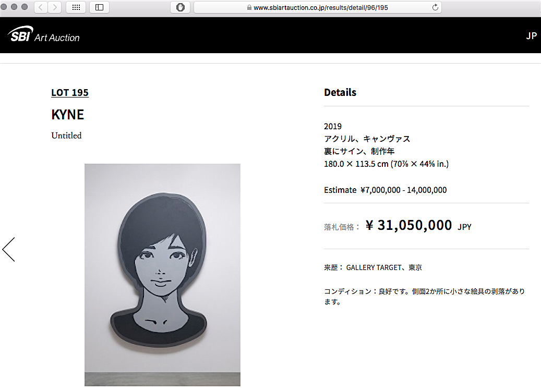Screen dimensions: 541x392
Task: Enlarge the KYNE Untitled artwork image
Action: [162, 275]
